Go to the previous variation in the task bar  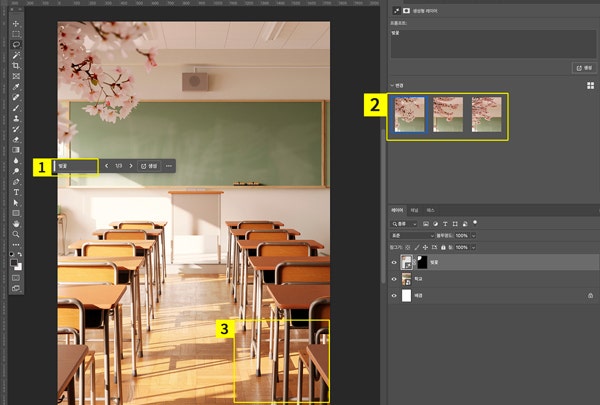(x=107, y=166)
